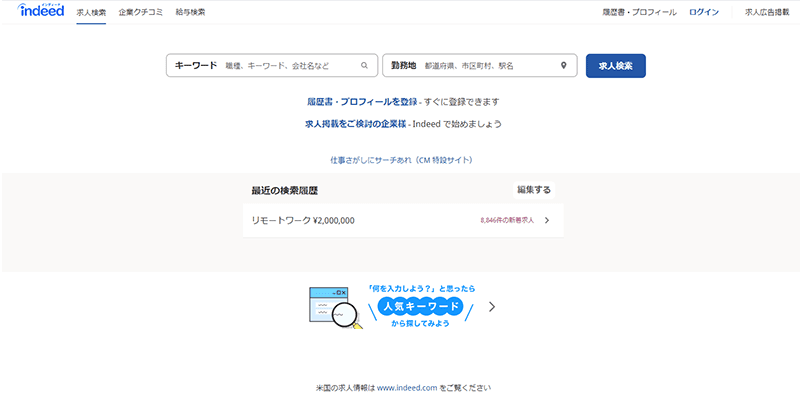This screenshot has height=410, width=800.
Task: Click the location pin icon in 勤務地 field
Action: 563,65
